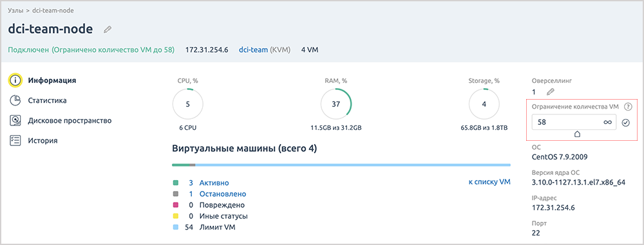The height and width of the screenshot is (245, 644).
Task: Click the virtual machines status progress bar
Action: point(341,165)
